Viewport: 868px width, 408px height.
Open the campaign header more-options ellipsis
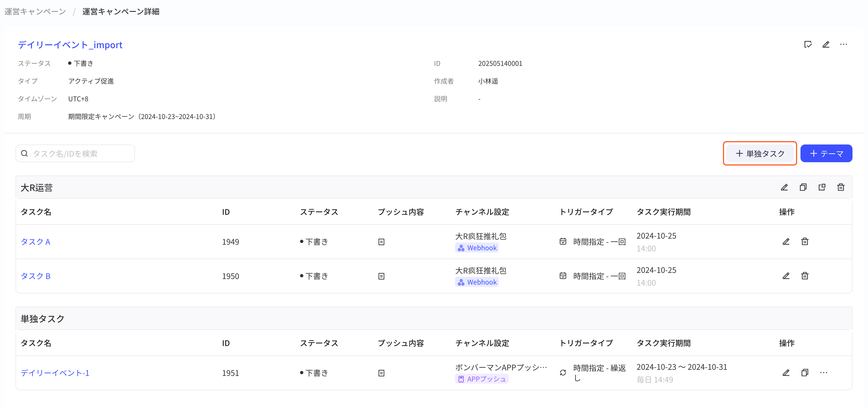(843, 45)
